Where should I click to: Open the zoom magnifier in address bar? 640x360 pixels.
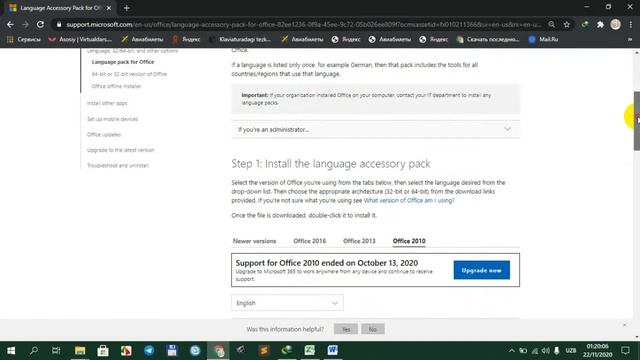(551, 24)
